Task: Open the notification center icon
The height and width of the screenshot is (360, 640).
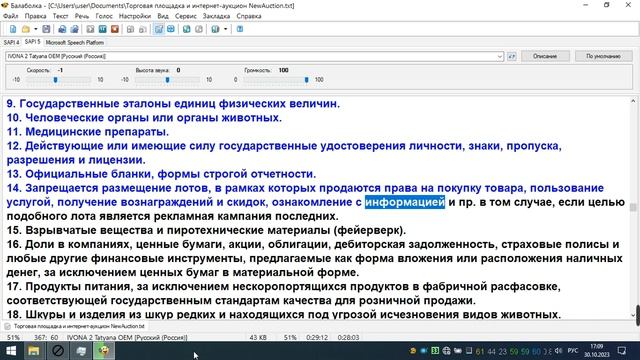Action: tap(622, 351)
